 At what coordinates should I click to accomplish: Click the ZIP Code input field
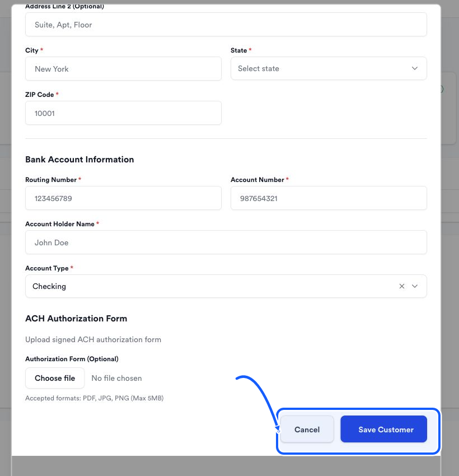(123, 113)
